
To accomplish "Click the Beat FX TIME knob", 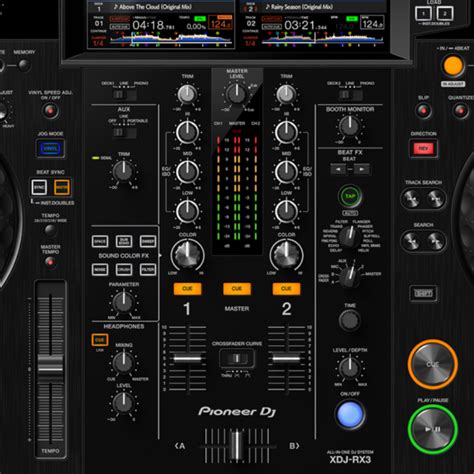I will (x=350, y=320).
